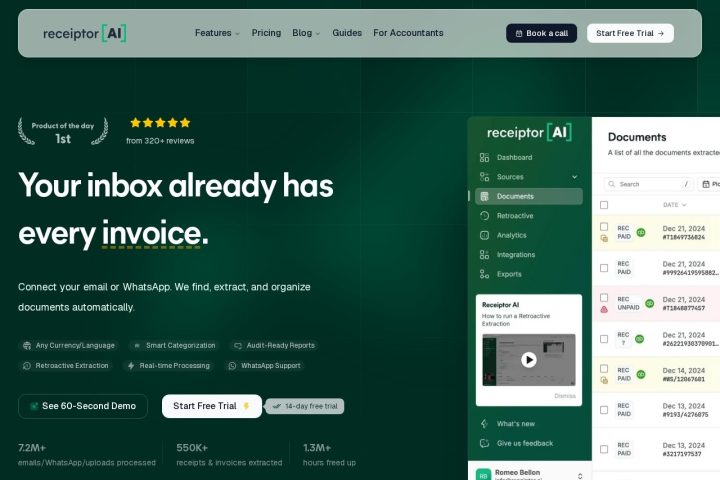This screenshot has height=480, width=720.
Task: Toggle the select-all documents checkbox
Action: coord(604,205)
